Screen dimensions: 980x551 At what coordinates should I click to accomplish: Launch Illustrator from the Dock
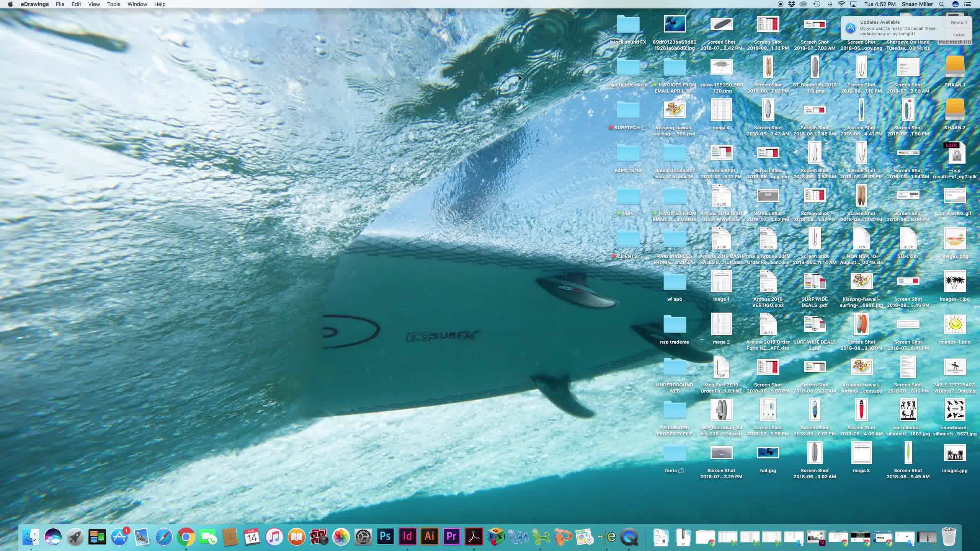coord(430,537)
